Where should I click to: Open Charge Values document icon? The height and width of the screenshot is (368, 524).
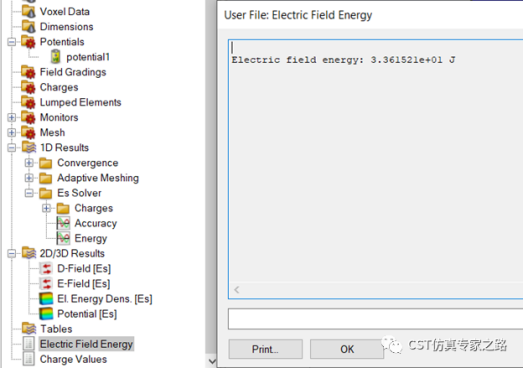pos(29,359)
